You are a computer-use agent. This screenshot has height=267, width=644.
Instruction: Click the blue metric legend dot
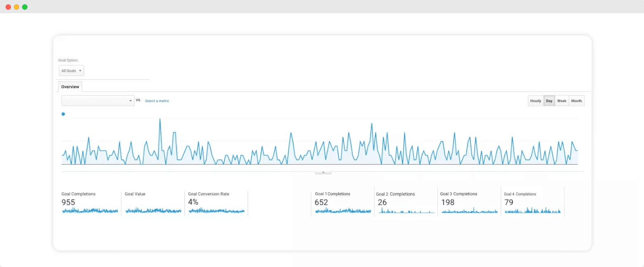pos(63,114)
